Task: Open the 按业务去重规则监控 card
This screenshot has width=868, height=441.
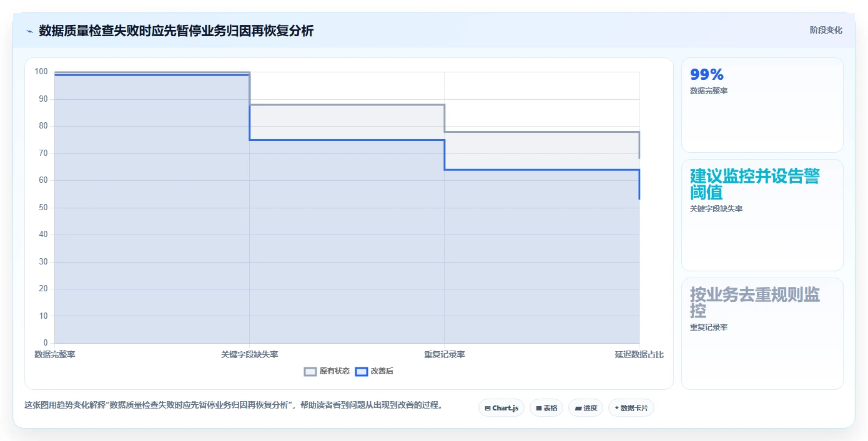Action: point(762,334)
